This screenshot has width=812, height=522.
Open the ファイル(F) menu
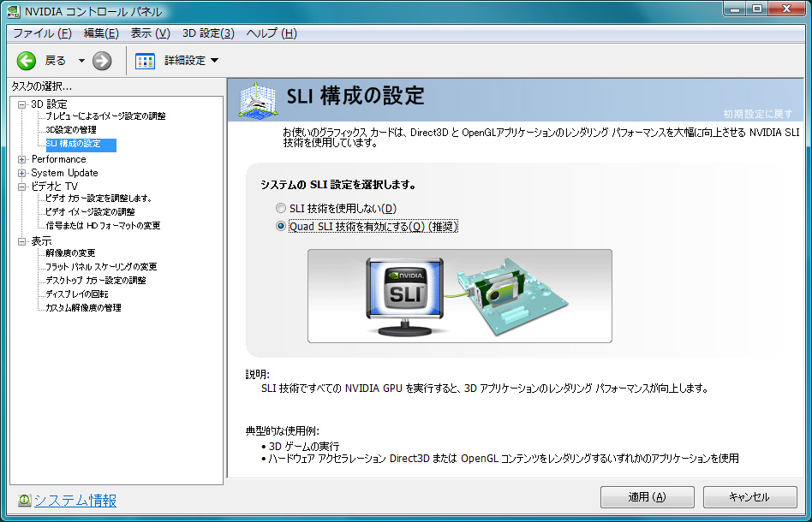point(42,33)
